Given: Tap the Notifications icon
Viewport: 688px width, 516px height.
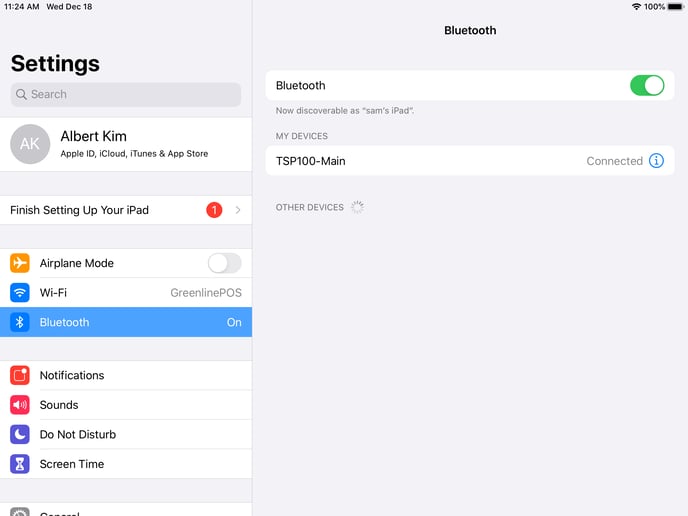Looking at the screenshot, I should 20,375.
